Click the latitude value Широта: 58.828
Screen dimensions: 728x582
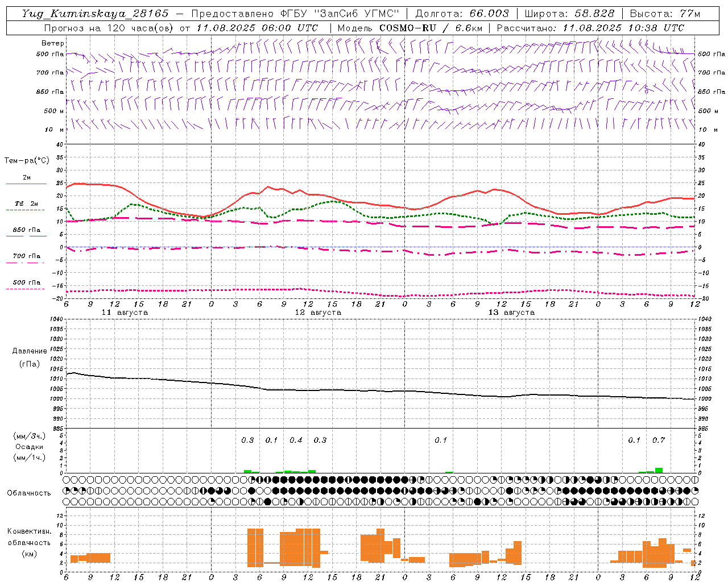pyautogui.click(x=569, y=14)
